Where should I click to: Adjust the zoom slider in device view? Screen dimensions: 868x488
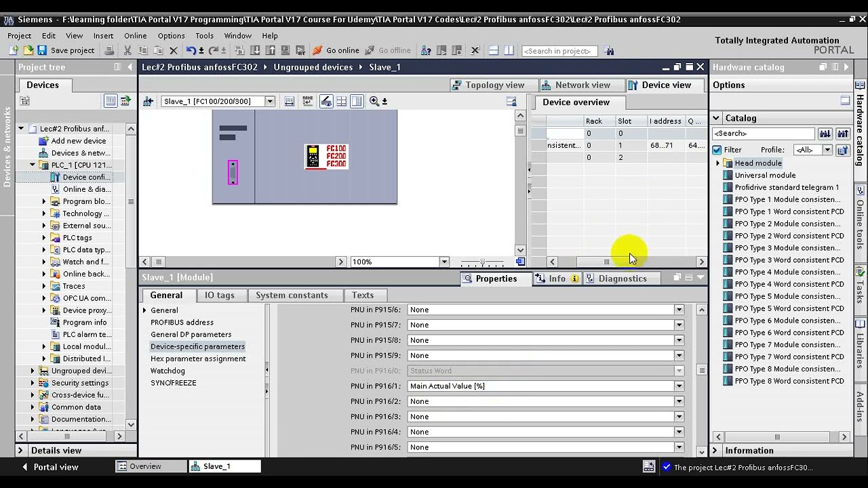click(x=482, y=262)
